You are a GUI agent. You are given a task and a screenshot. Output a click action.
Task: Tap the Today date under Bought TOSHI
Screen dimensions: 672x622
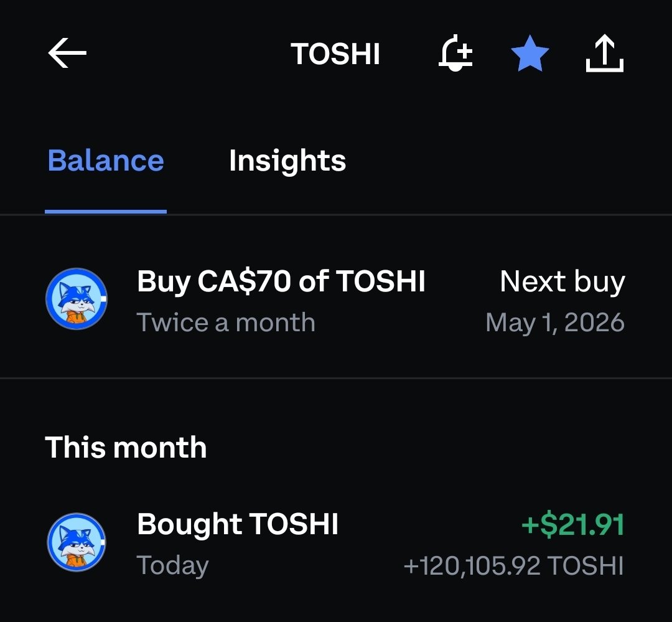172,566
